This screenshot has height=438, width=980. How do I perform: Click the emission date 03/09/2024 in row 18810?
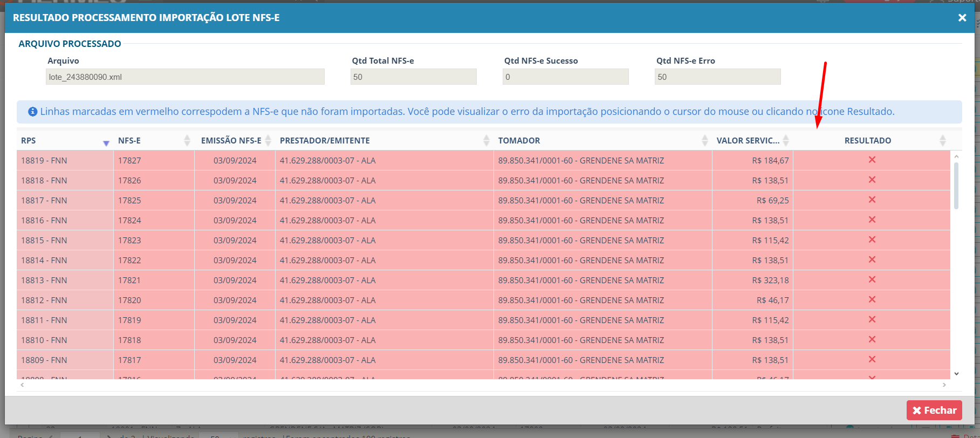click(235, 340)
